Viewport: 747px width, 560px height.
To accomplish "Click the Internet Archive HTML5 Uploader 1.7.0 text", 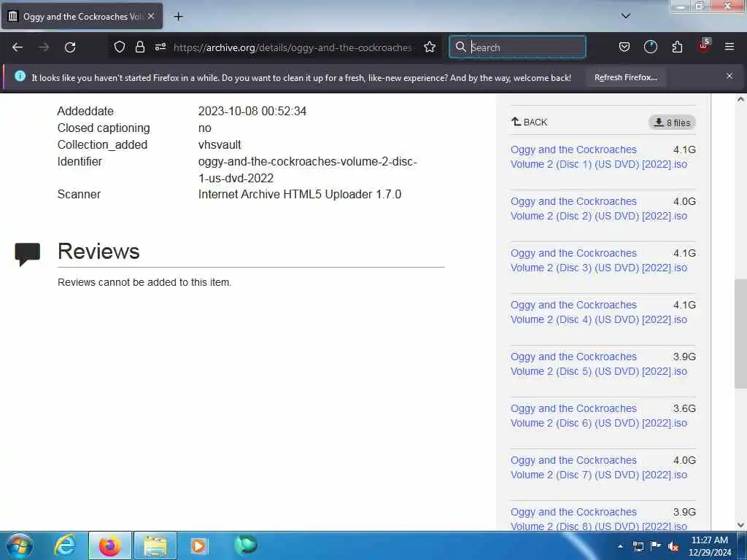I will click(300, 194).
